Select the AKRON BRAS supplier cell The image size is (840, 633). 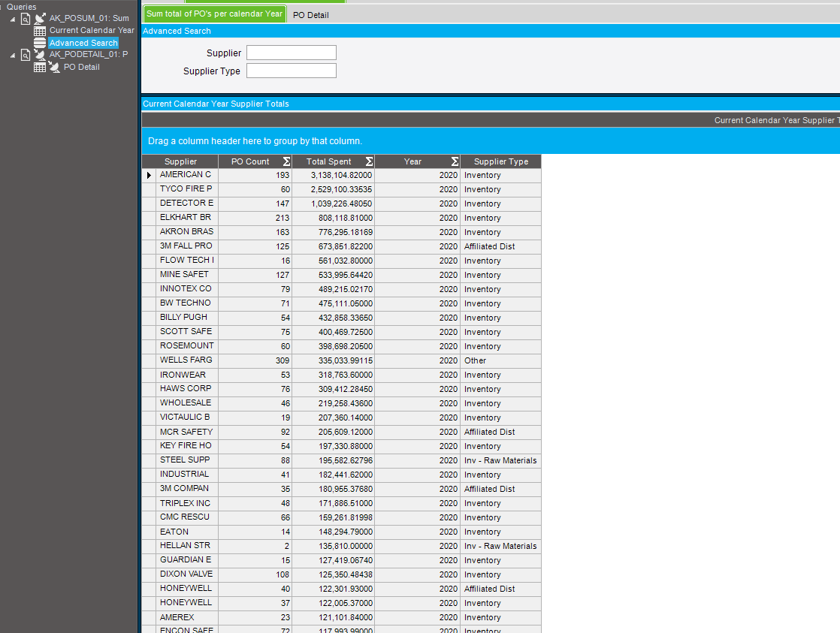pyautogui.click(x=187, y=232)
